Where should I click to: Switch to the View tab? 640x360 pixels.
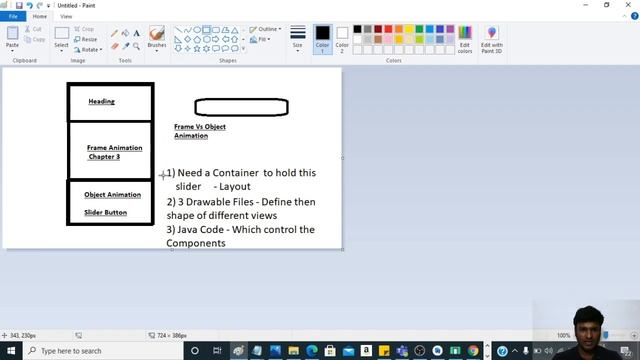pos(66,16)
